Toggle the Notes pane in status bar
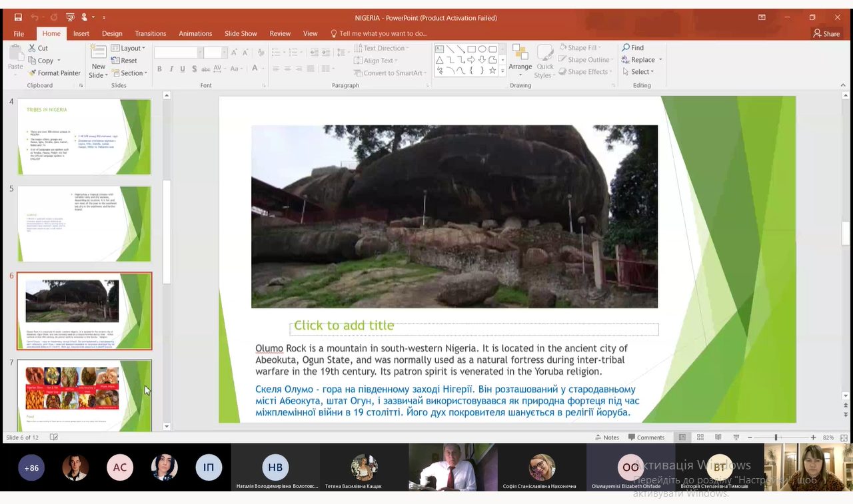Image resolution: width=853 pixels, height=504 pixels. tap(607, 437)
